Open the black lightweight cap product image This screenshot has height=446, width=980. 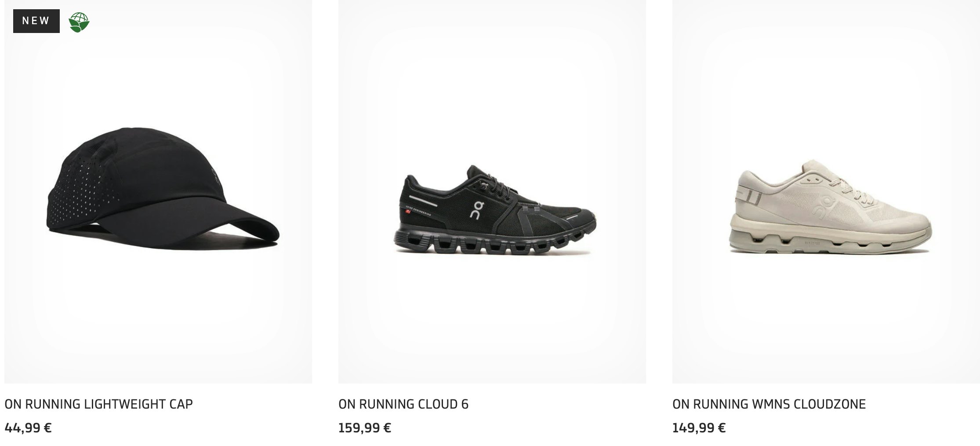click(158, 192)
